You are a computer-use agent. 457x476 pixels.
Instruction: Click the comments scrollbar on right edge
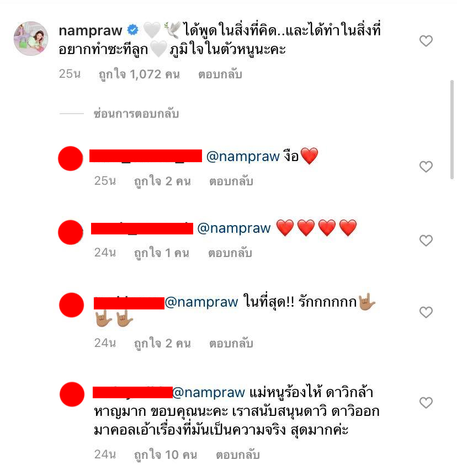pyautogui.click(x=452, y=130)
